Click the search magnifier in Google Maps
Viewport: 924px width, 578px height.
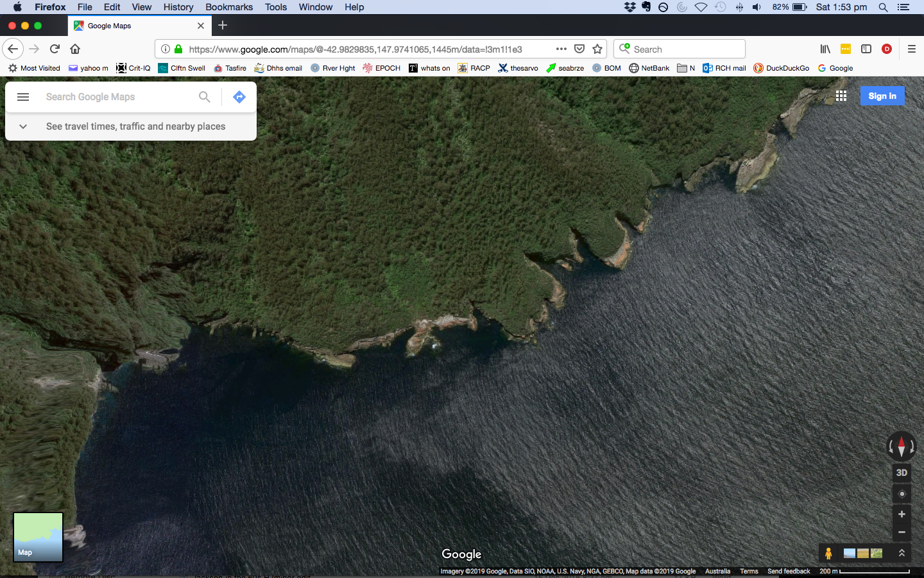pyautogui.click(x=204, y=97)
